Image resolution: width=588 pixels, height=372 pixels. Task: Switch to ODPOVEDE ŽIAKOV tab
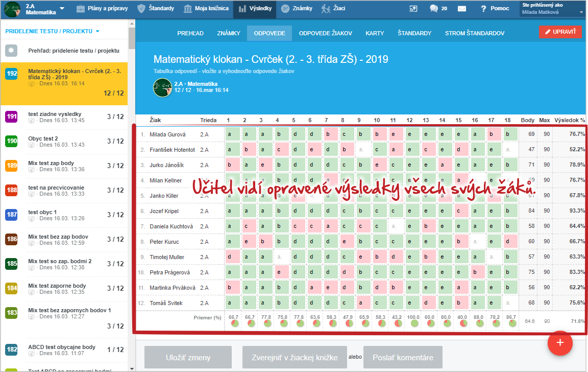coord(326,33)
